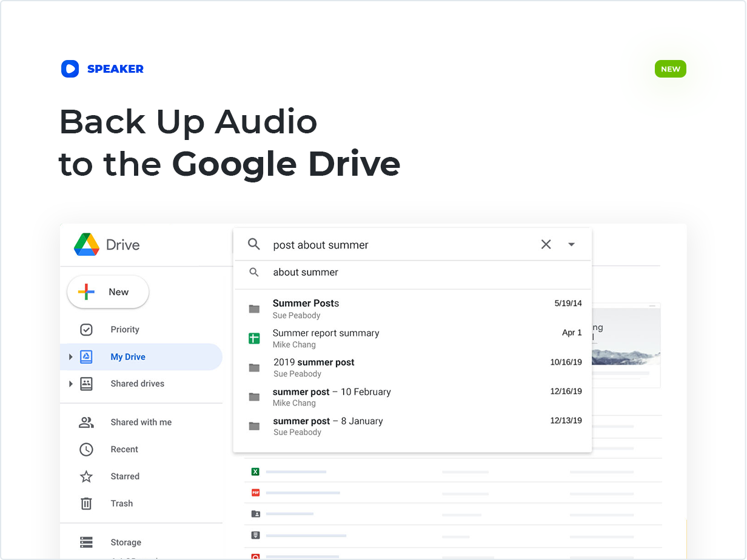The height and width of the screenshot is (560, 747).
Task: Click the red PDF file icon in list
Action: coord(255,493)
